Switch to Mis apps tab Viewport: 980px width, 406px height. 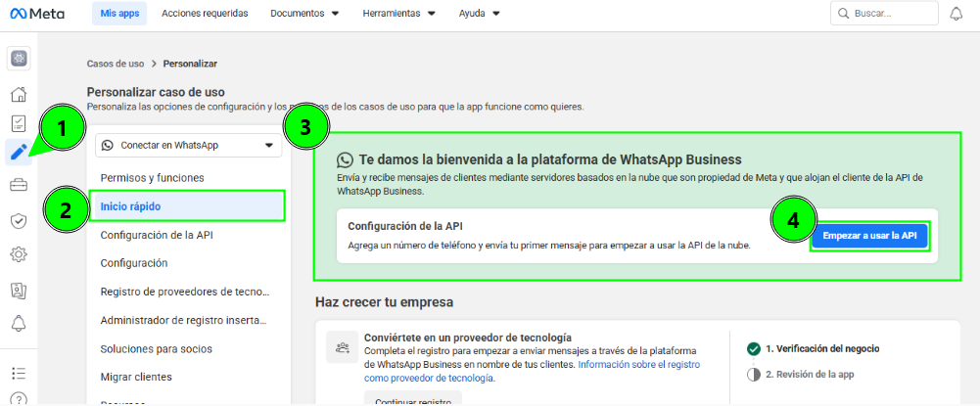coord(119,13)
